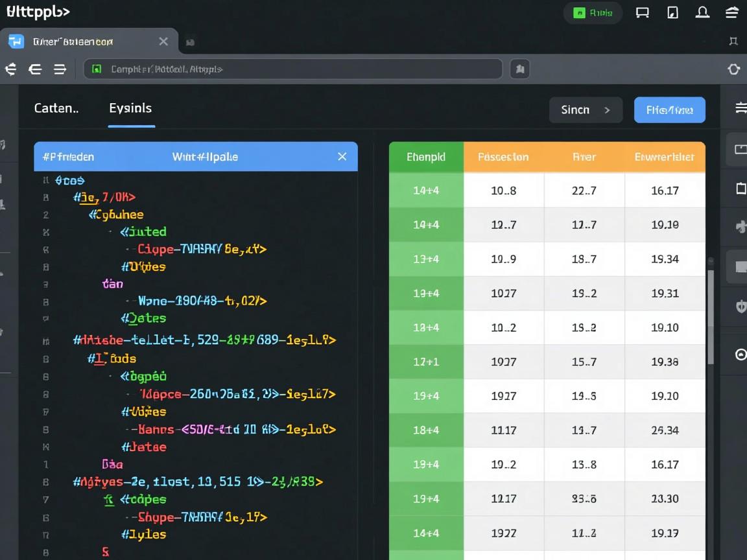Click the bell notification icon in title bar
This screenshot has height=560, width=747.
tap(702, 12)
